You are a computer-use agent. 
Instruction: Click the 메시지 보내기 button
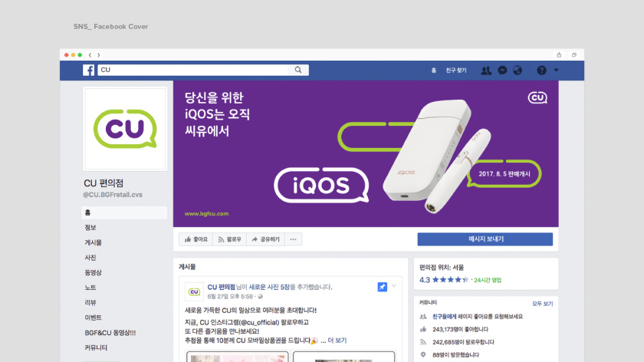[x=485, y=239]
